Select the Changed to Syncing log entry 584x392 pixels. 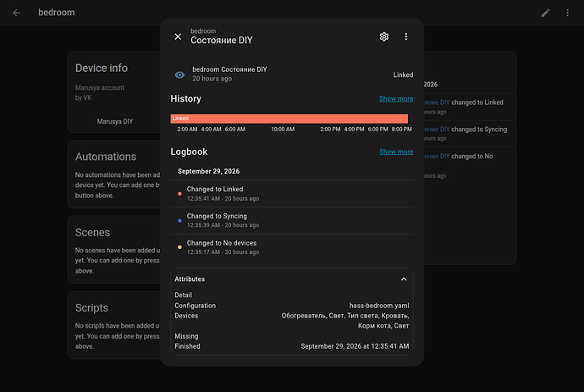[x=292, y=220]
